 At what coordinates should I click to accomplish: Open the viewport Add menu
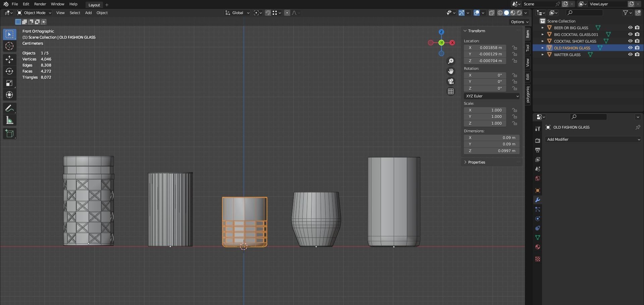88,13
